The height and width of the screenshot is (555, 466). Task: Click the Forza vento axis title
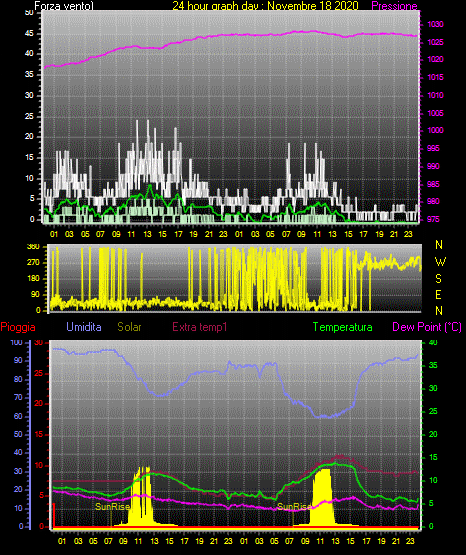click(x=64, y=6)
